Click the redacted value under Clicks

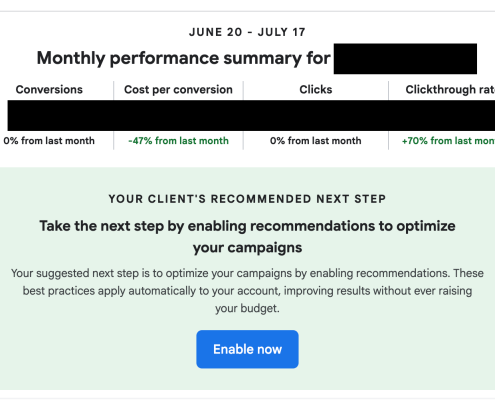pyautogui.click(x=316, y=115)
